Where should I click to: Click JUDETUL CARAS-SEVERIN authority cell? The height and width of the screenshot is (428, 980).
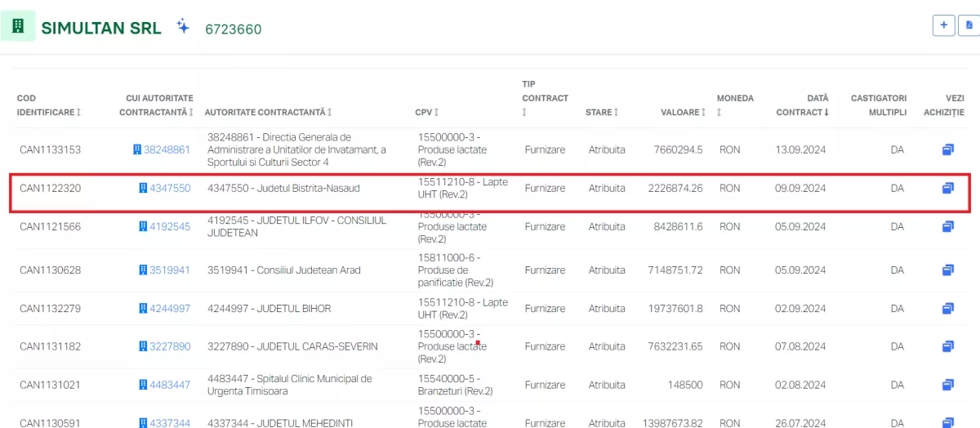292,346
